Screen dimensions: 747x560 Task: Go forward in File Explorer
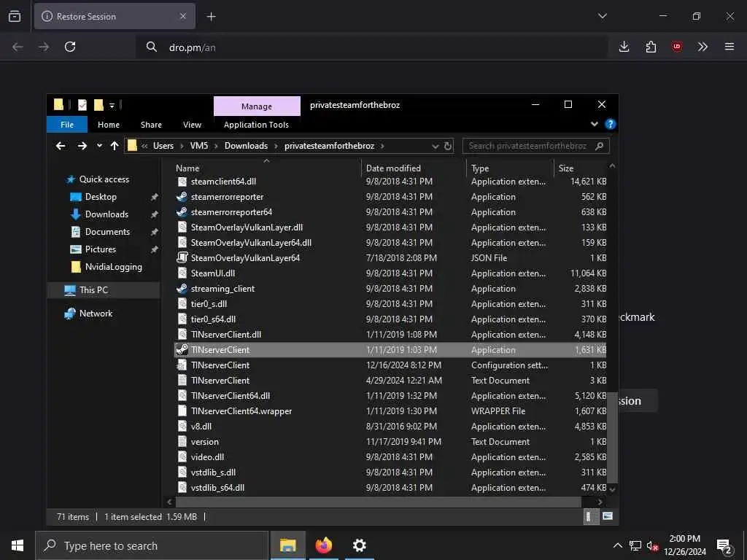[x=82, y=146]
